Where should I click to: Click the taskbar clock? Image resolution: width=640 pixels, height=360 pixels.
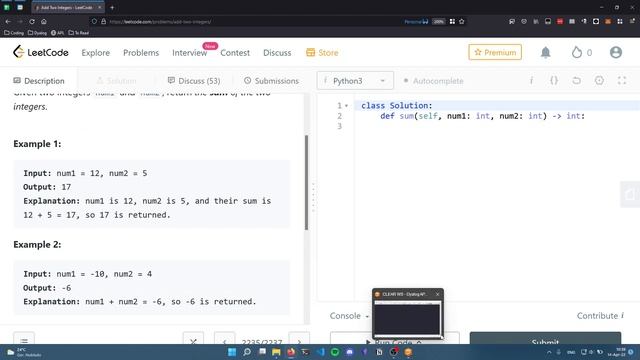point(616,352)
